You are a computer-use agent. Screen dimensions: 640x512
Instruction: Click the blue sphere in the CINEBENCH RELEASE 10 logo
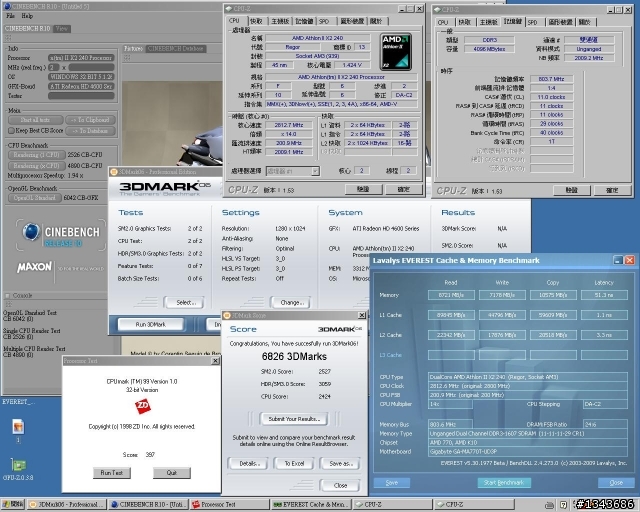coord(31,232)
